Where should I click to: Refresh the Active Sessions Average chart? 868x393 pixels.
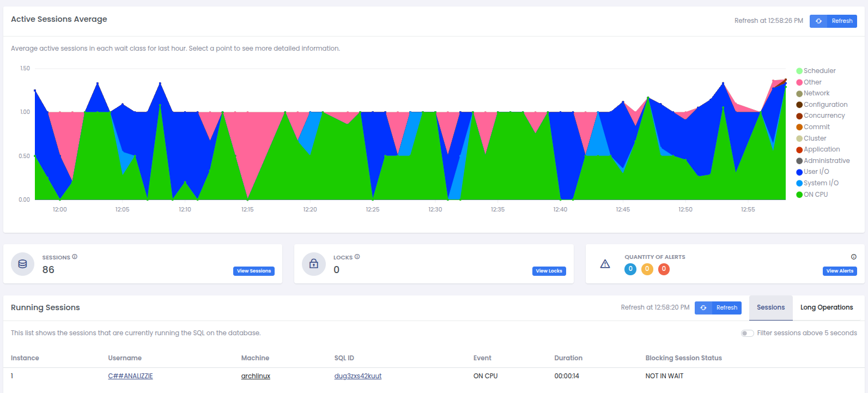coord(834,21)
